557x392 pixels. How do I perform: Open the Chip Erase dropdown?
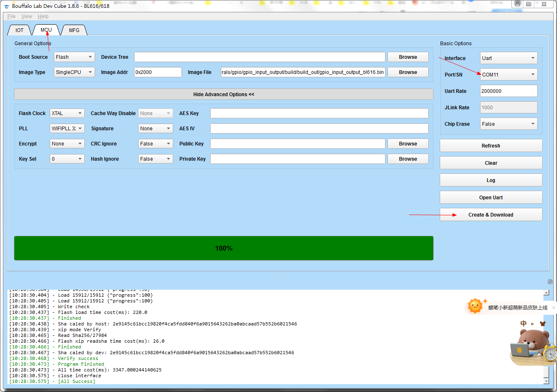coord(509,124)
